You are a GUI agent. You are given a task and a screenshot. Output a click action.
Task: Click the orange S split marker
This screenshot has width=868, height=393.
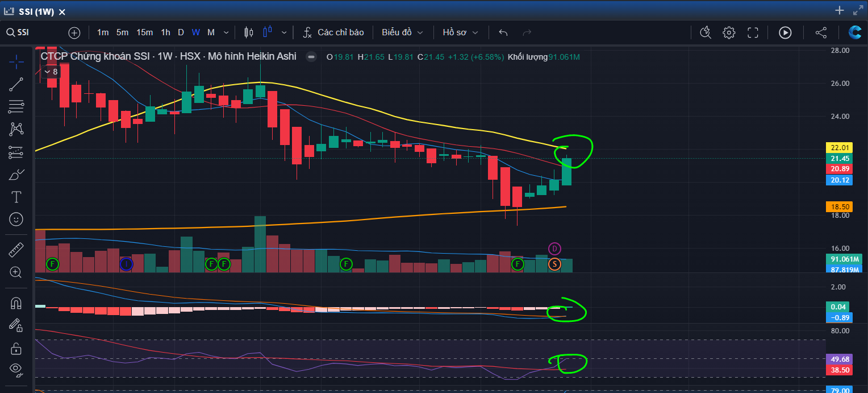(x=555, y=264)
